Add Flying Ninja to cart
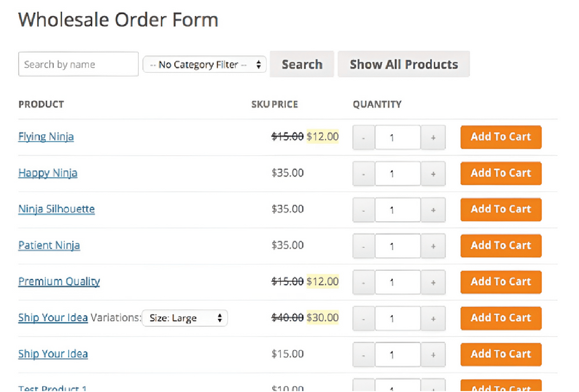Viewport: 579px width, 392px height. 501,137
